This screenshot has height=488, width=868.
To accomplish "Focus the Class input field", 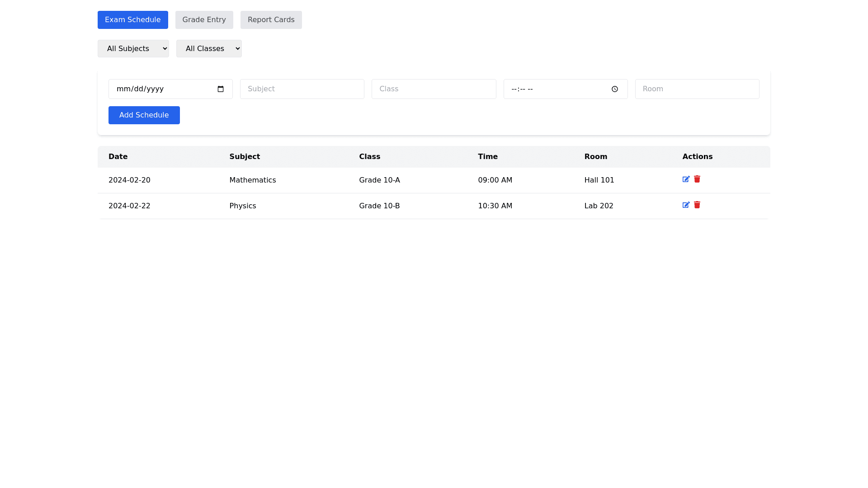I will 434,89.
